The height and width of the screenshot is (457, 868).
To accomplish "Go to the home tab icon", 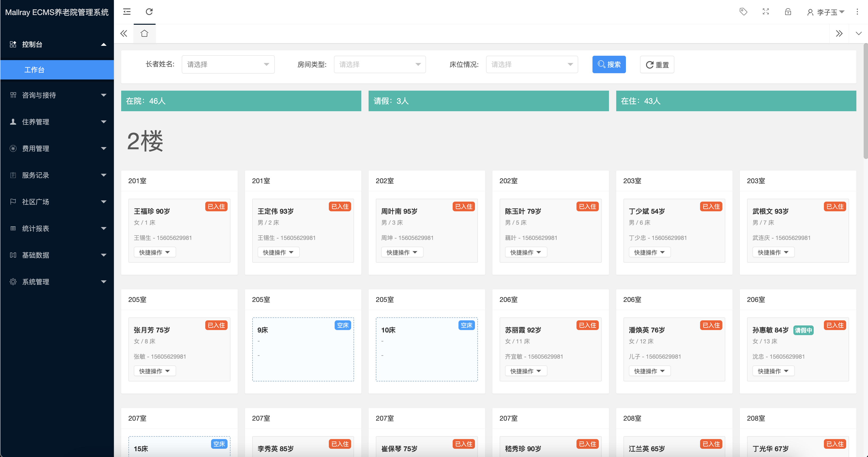I will (145, 33).
